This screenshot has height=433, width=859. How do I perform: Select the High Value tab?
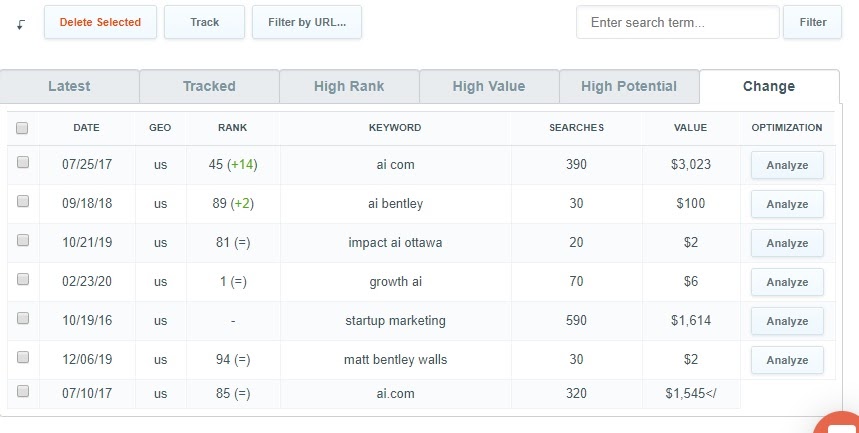(x=489, y=87)
